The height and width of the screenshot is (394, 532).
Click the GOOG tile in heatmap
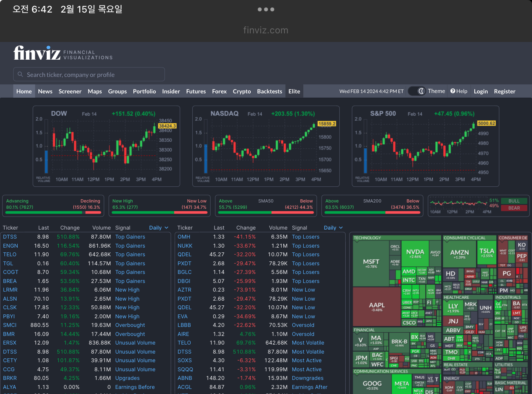pos(372,385)
